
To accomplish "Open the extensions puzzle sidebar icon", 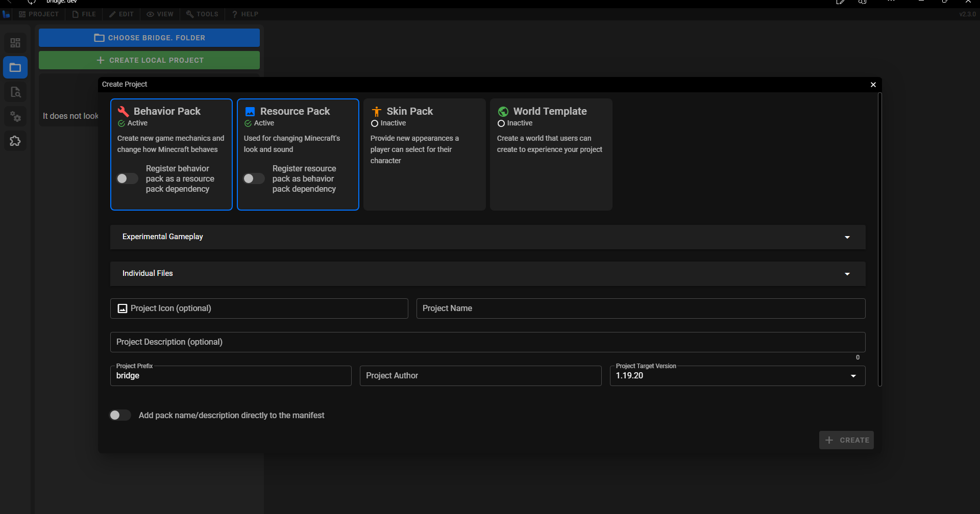I will (15, 141).
